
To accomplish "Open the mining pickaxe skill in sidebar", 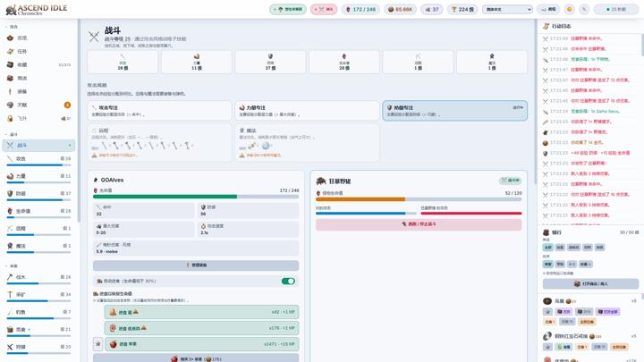I will [x=38, y=294].
